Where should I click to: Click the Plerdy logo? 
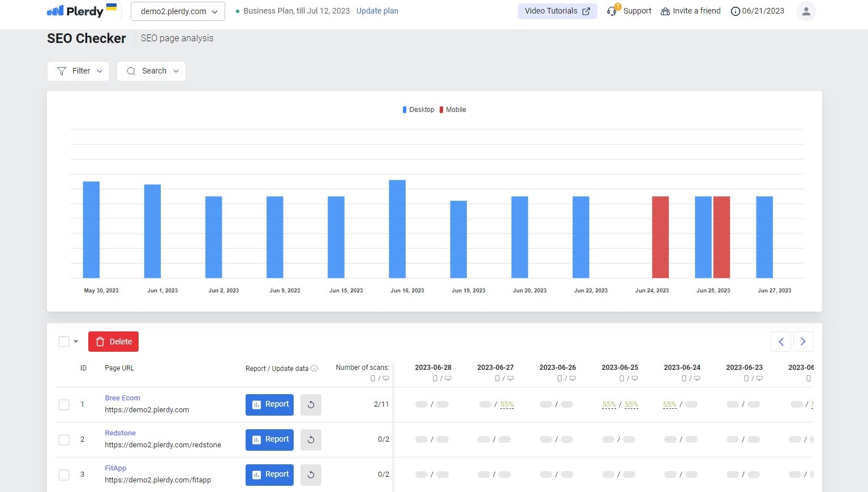point(76,10)
